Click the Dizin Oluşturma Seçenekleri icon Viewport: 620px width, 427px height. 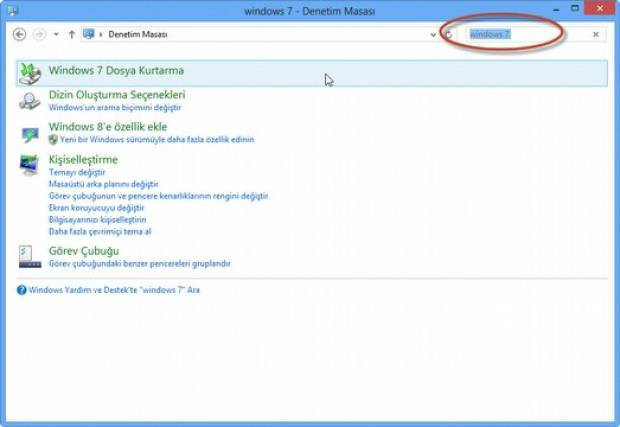pyautogui.click(x=30, y=101)
